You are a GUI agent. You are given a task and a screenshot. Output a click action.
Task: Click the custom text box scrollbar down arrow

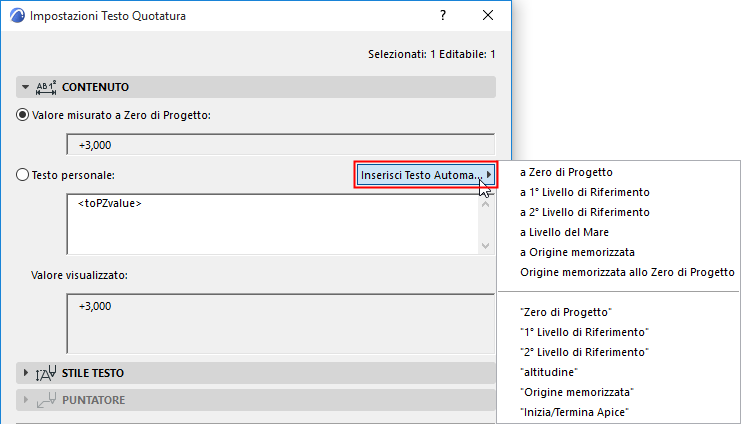click(x=486, y=246)
